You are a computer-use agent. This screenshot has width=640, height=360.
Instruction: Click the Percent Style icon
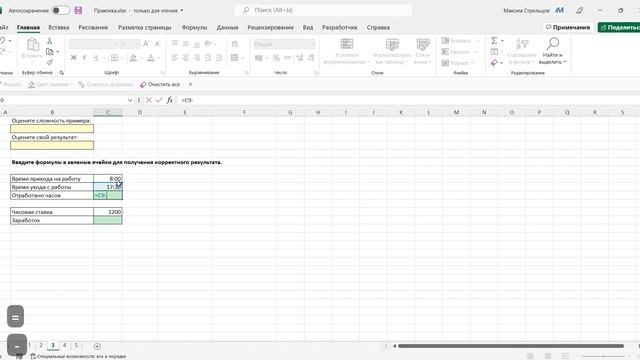(276, 58)
